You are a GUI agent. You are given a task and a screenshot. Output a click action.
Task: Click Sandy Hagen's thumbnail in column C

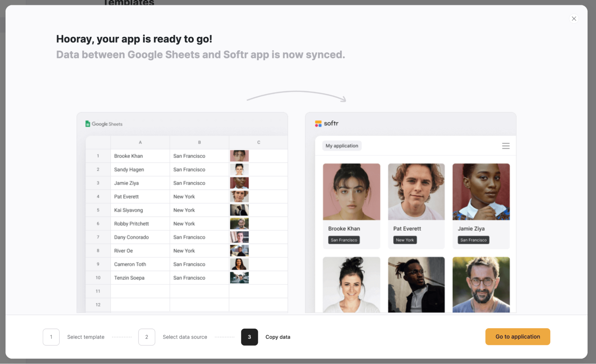click(x=239, y=169)
